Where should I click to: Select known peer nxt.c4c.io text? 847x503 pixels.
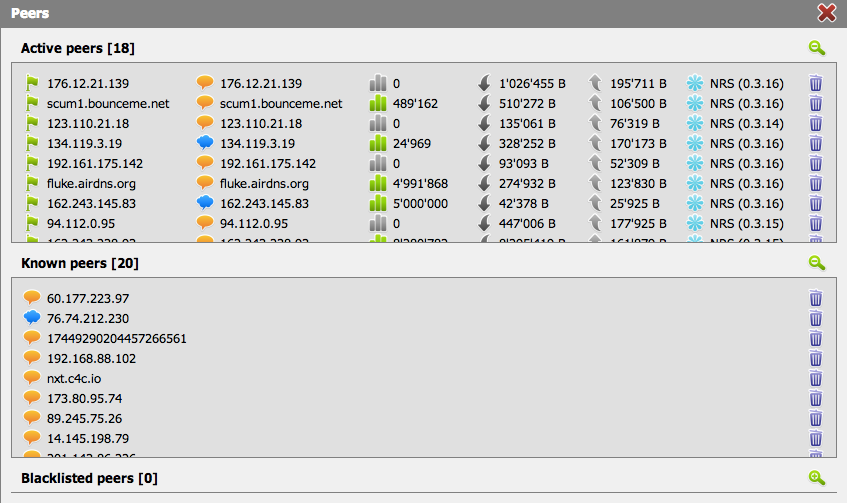74,379
